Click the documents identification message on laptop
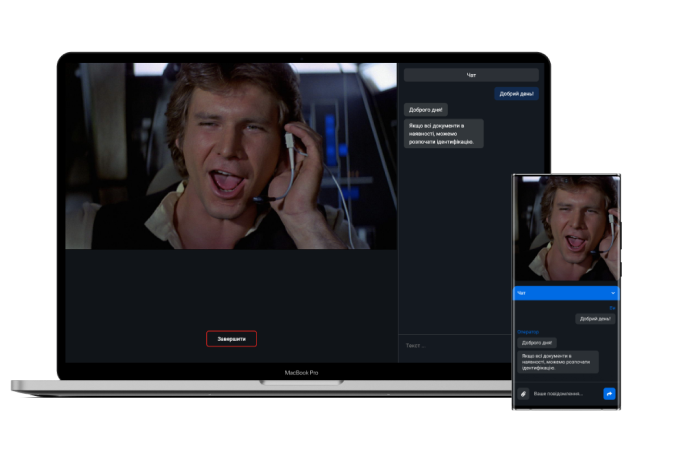Viewport: 680px width, 450px height. coord(444,134)
